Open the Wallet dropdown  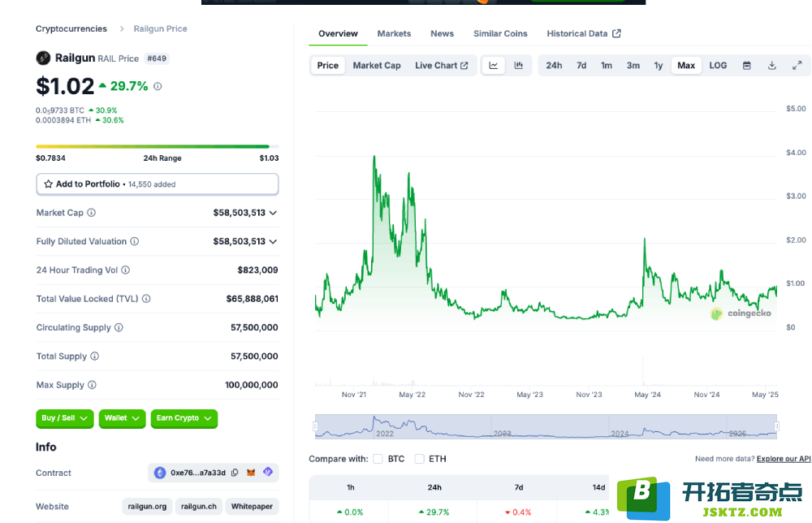(123, 418)
